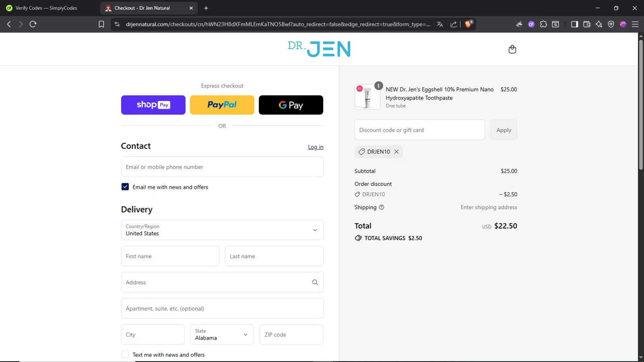Open site information icon in address bar

(x=117, y=24)
